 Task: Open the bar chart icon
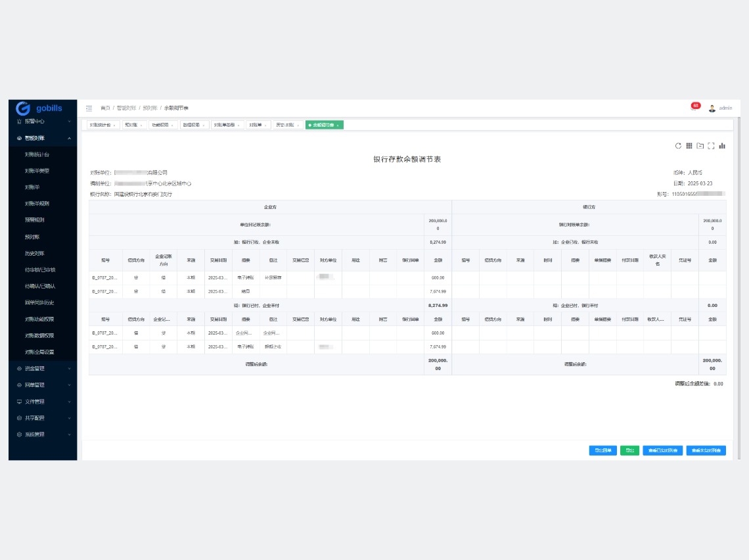click(x=722, y=146)
